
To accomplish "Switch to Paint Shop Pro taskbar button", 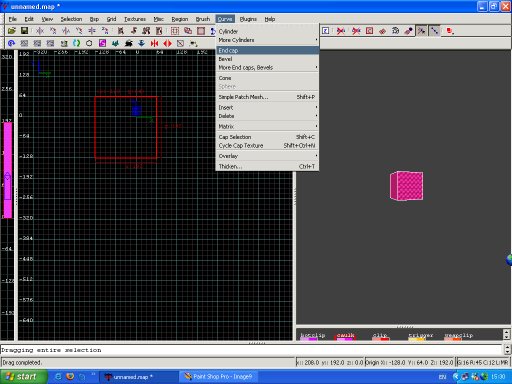I will (219, 377).
